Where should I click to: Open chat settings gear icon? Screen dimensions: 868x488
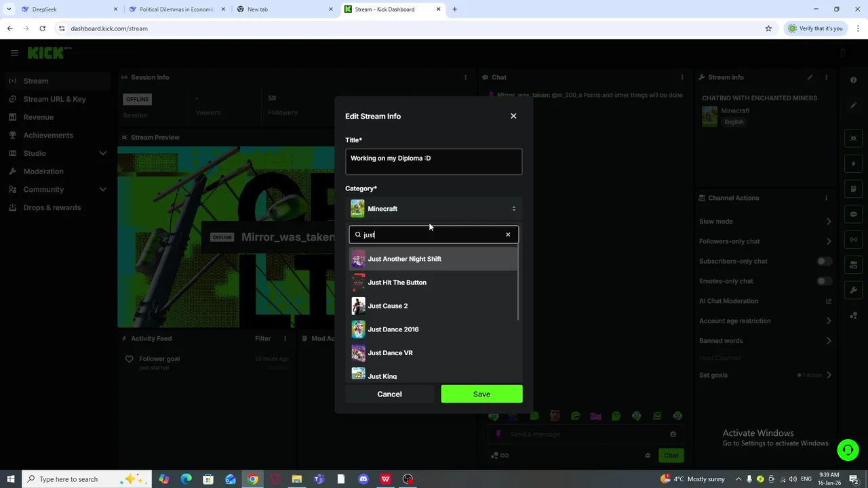point(648,455)
